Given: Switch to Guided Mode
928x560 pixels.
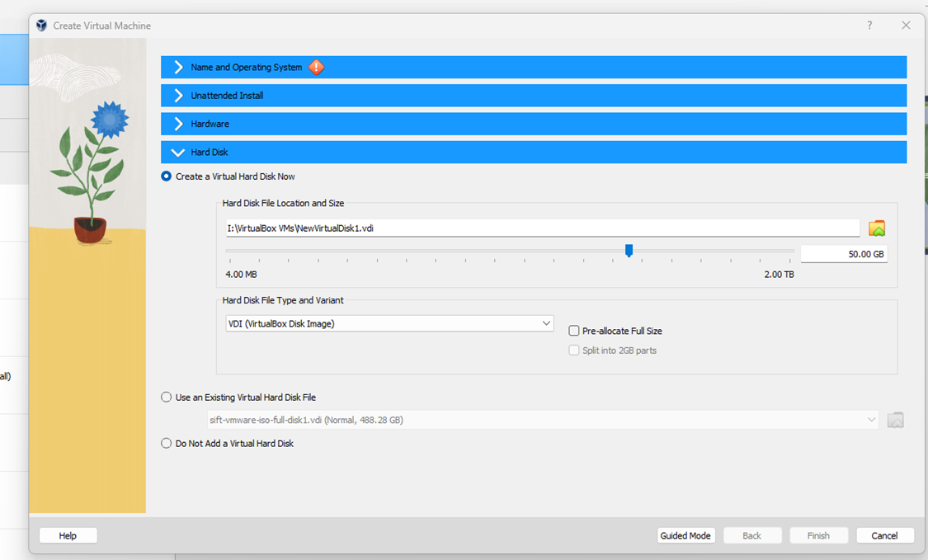Looking at the screenshot, I should click(x=685, y=534).
